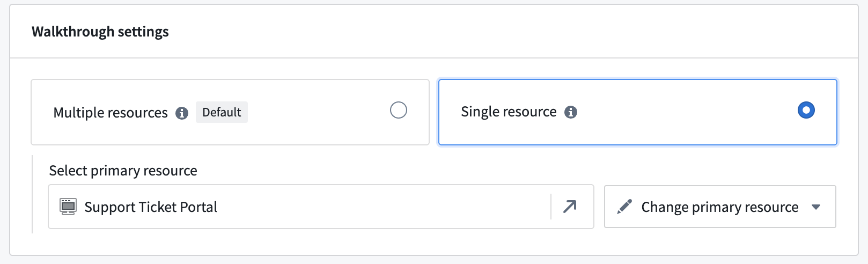Screen dimensions: 868x264
Task: Click the blank header area right of Walkthrough settings
Action: click(483, 32)
